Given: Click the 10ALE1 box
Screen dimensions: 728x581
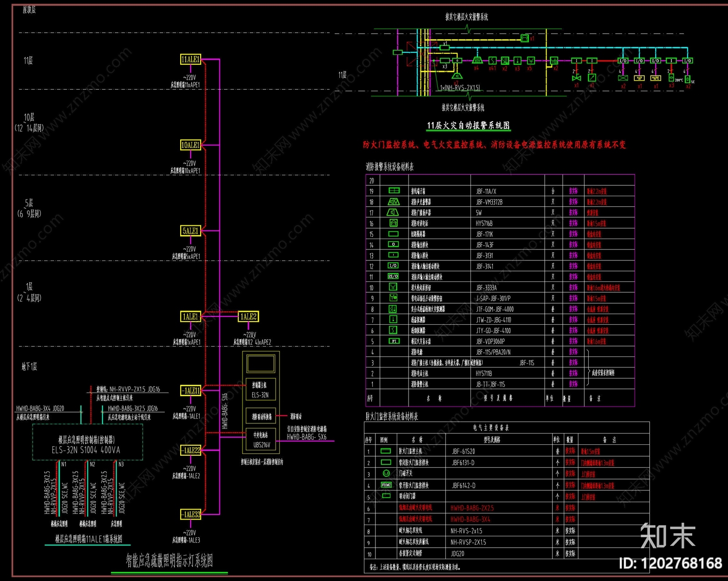Looking at the screenshot, I should pyautogui.click(x=191, y=145).
